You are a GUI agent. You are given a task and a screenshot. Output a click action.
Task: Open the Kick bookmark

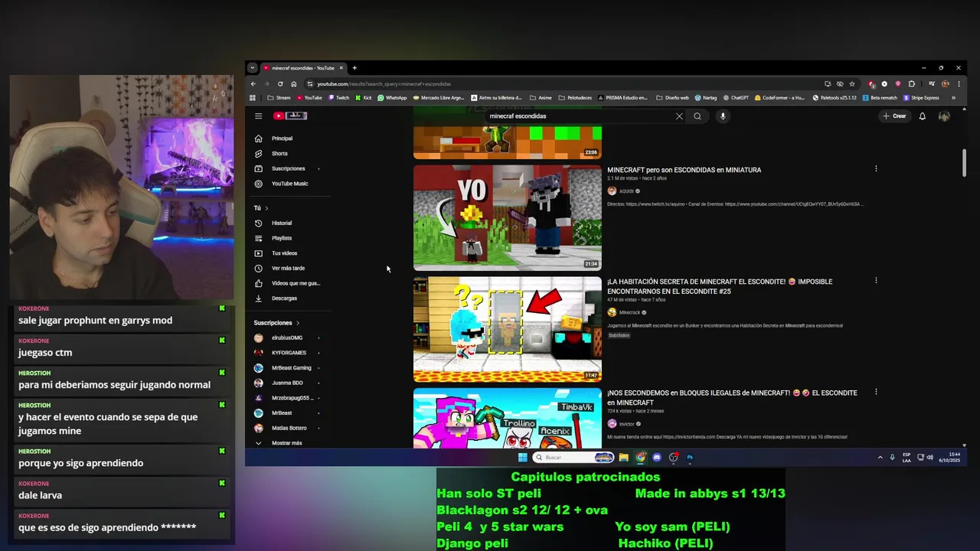(364, 98)
